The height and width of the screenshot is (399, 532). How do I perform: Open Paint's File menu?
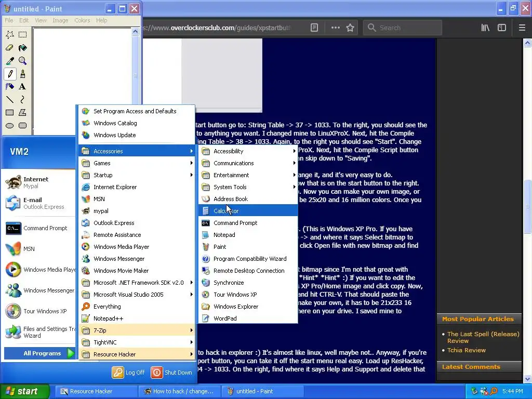click(x=9, y=20)
